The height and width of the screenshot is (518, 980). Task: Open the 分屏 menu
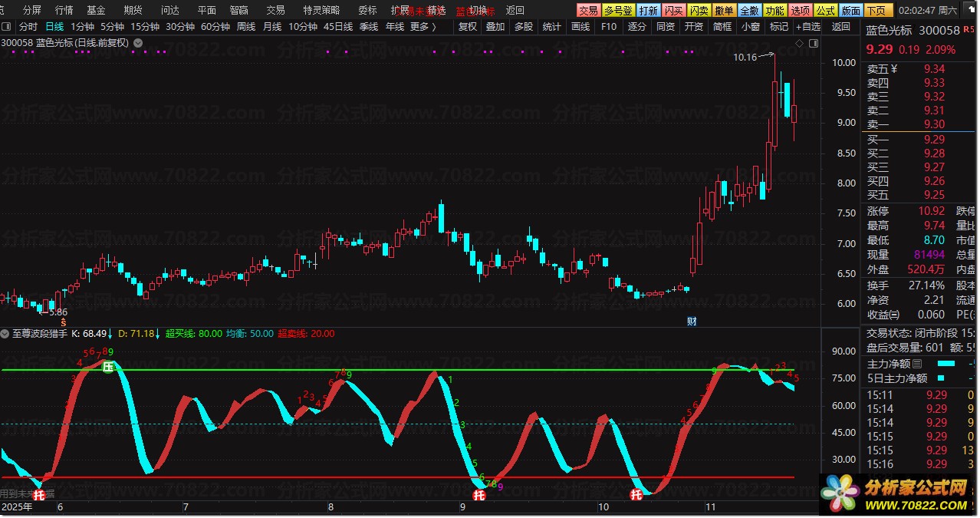coord(32,11)
